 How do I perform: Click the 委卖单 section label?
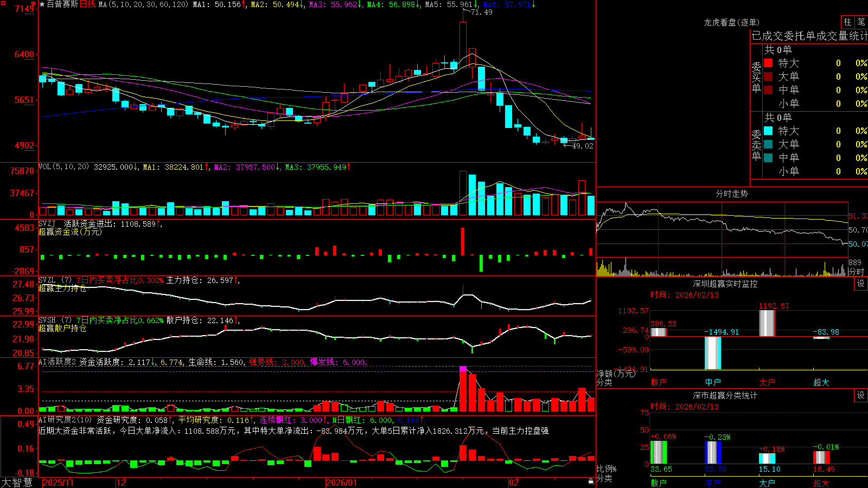[756, 145]
